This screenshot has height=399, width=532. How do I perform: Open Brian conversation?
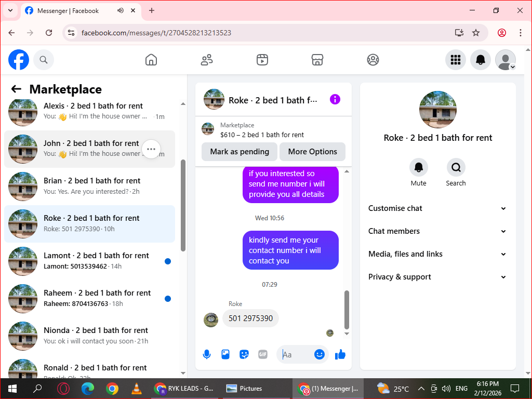(x=89, y=187)
